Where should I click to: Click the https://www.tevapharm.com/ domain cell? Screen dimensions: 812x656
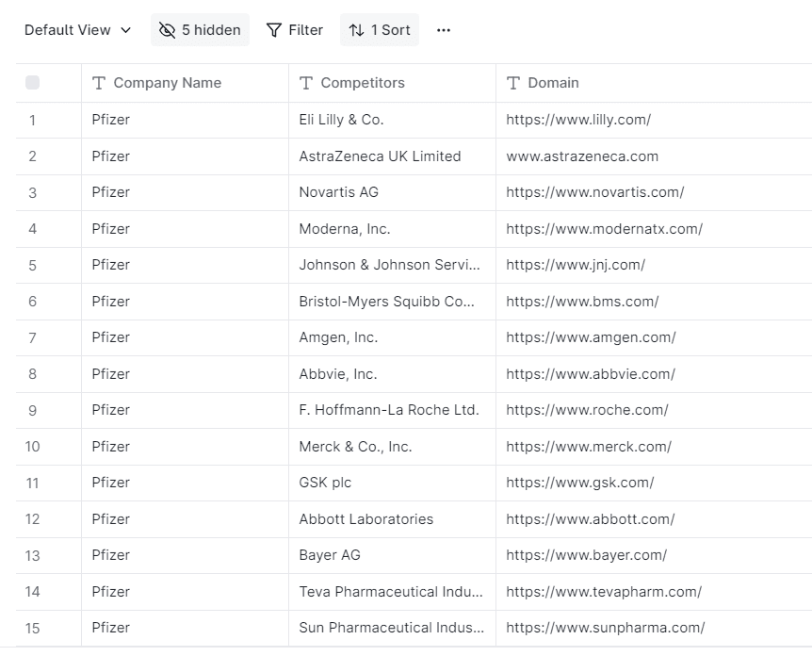pos(654,592)
